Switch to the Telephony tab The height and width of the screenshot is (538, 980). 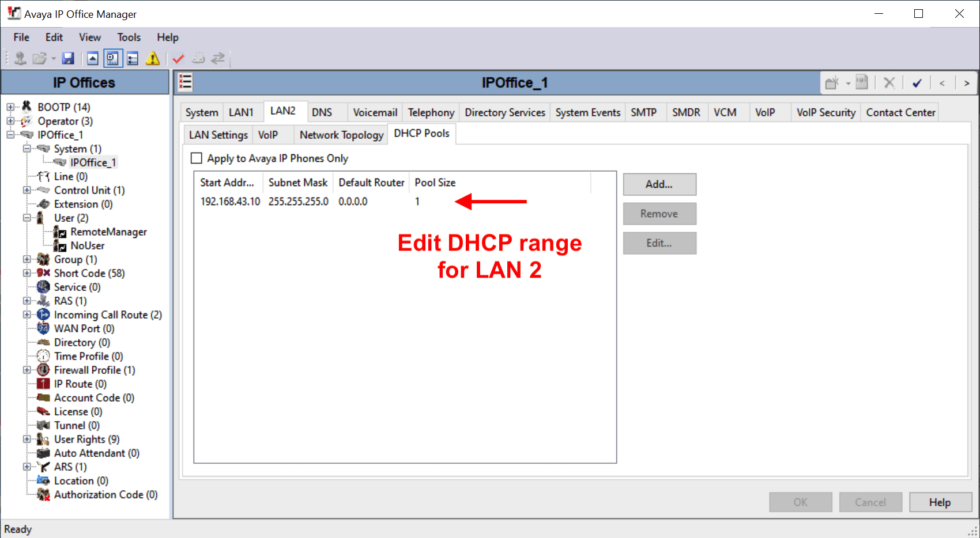[x=431, y=112]
